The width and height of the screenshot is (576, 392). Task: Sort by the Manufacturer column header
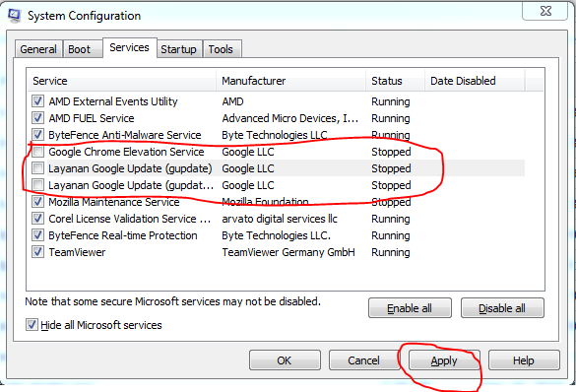click(x=290, y=81)
